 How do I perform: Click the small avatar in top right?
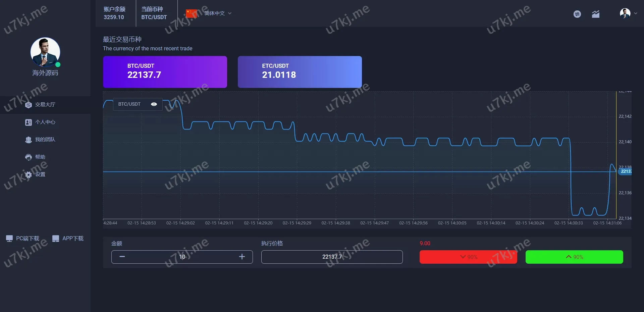click(625, 13)
